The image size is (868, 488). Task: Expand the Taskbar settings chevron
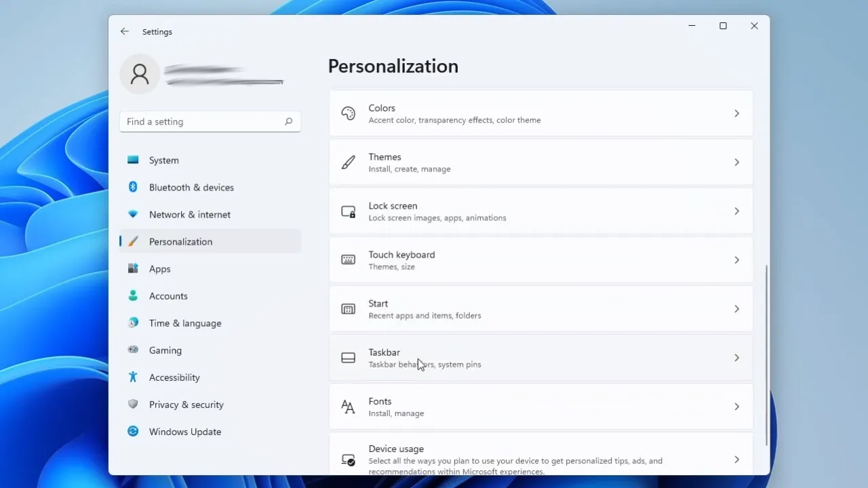(x=736, y=358)
